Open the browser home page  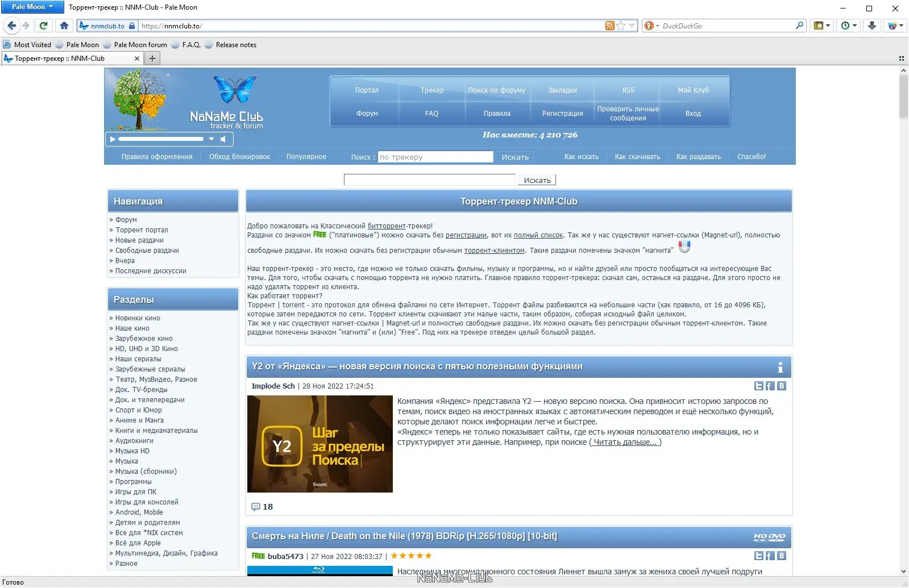click(64, 26)
